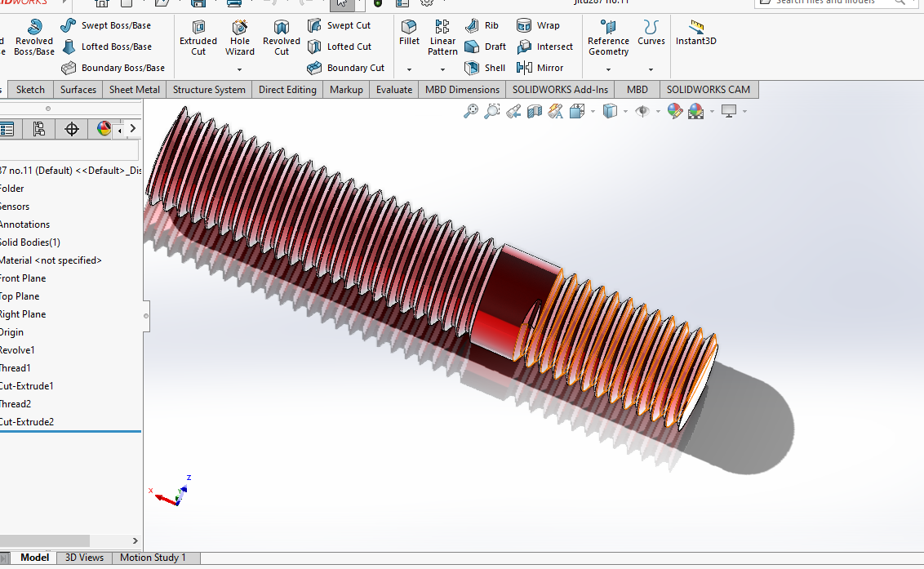
Task: Expand View Orientation dropdown arrow
Action: click(x=593, y=112)
